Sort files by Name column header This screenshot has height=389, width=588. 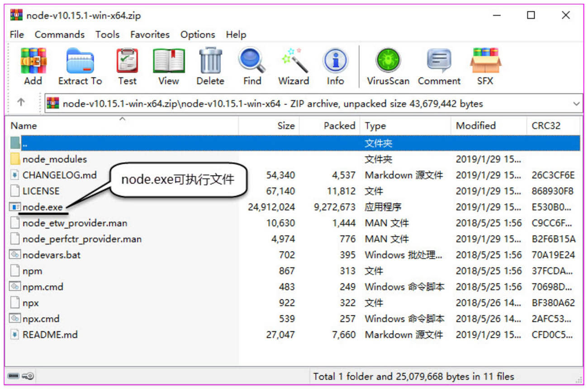(122, 125)
